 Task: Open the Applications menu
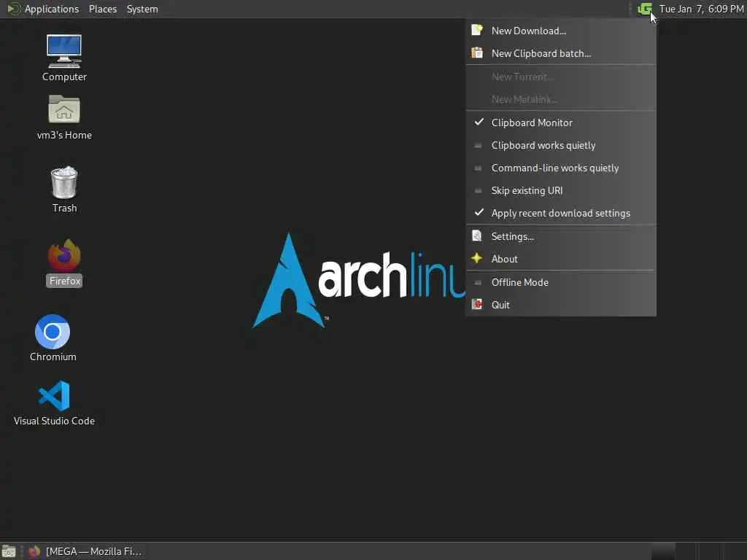click(52, 9)
